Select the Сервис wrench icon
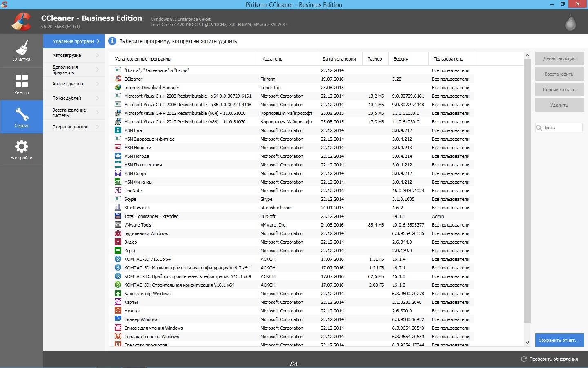The width and height of the screenshot is (588, 368). coord(22,114)
